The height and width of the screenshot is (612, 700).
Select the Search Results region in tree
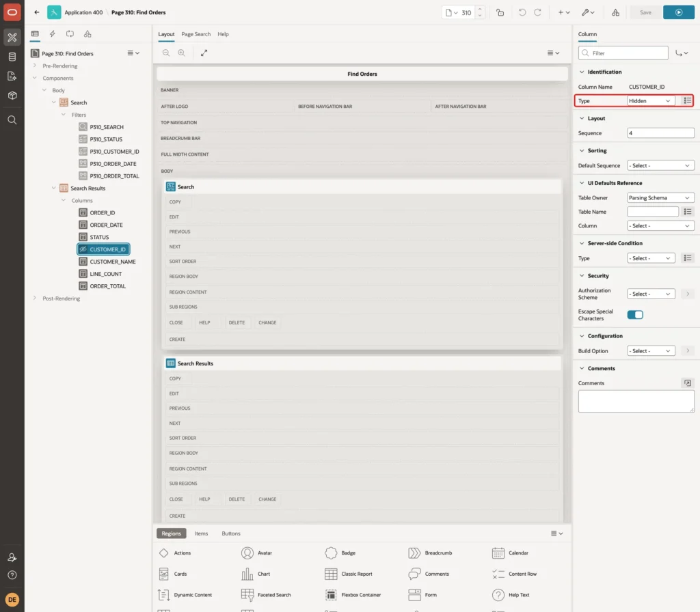[88, 189]
